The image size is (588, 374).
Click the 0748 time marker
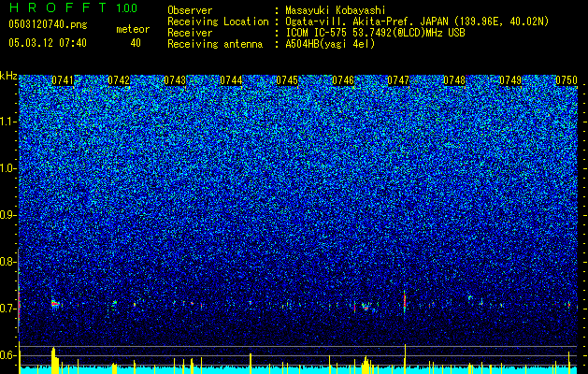tap(454, 80)
